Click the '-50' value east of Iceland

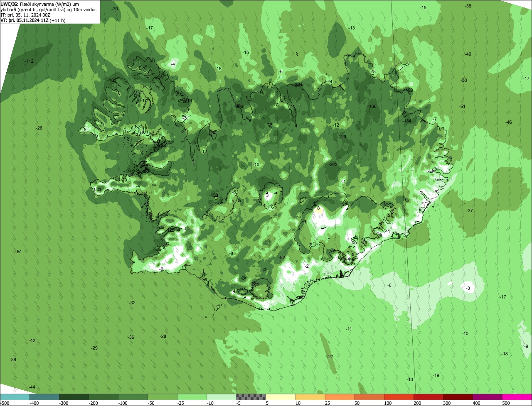click(464, 80)
